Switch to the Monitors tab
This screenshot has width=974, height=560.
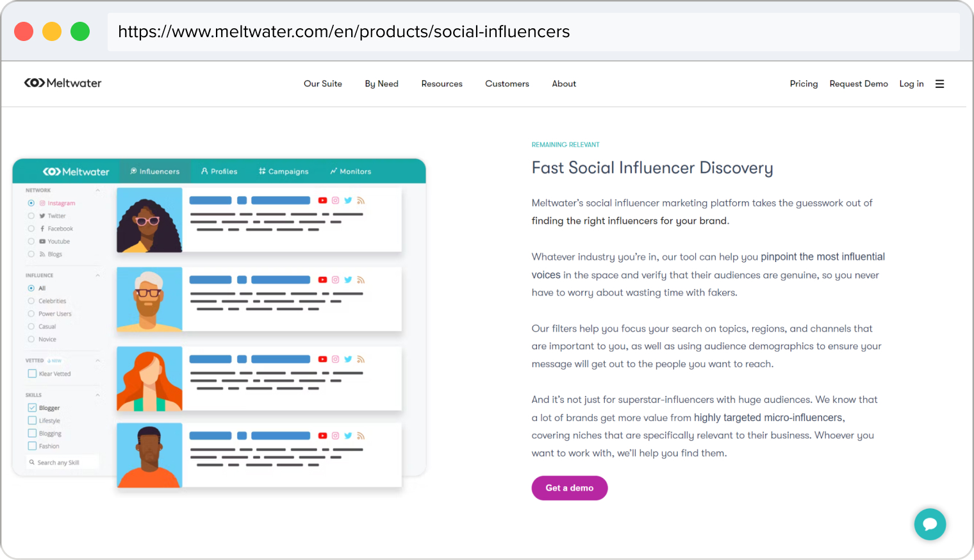[x=351, y=172]
